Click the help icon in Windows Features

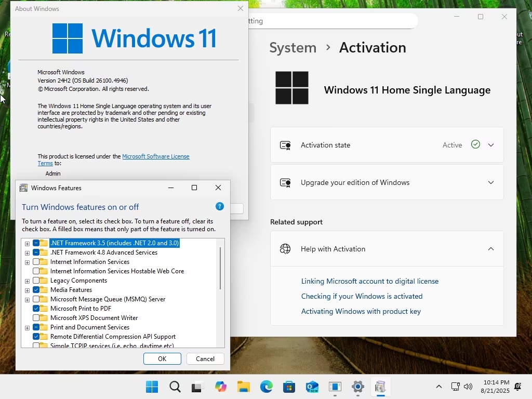click(220, 206)
